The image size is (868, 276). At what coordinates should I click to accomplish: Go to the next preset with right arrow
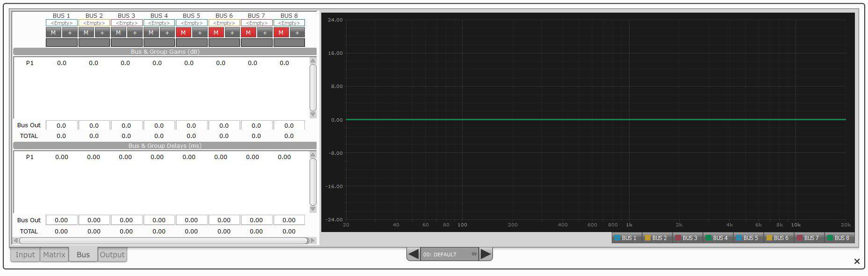(486, 254)
